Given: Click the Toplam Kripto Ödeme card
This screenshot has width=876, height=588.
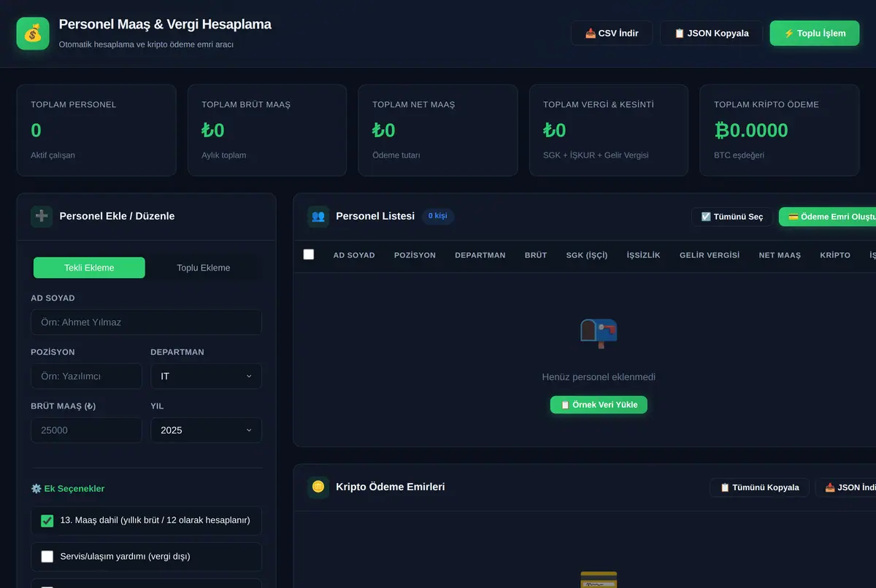Looking at the screenshot, I should (780, 131).
